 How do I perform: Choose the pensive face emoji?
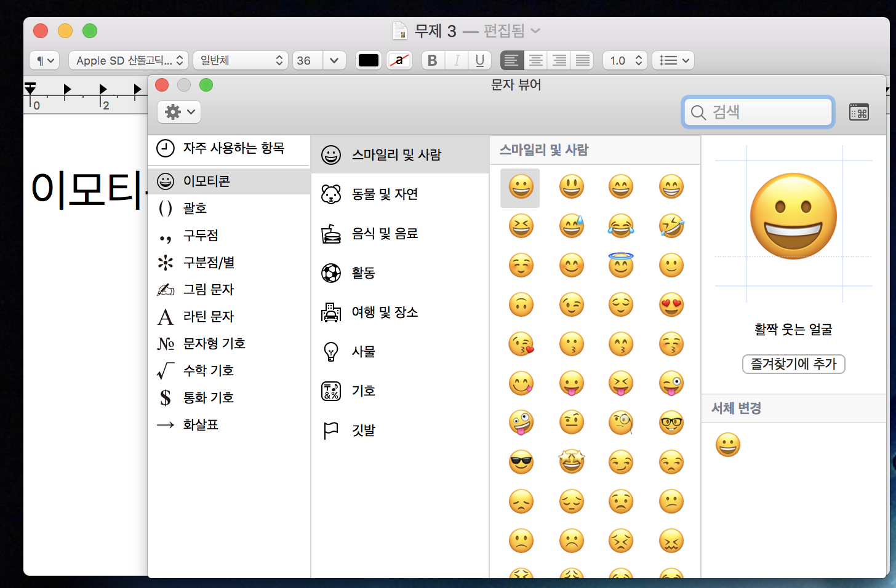[572, 501]
